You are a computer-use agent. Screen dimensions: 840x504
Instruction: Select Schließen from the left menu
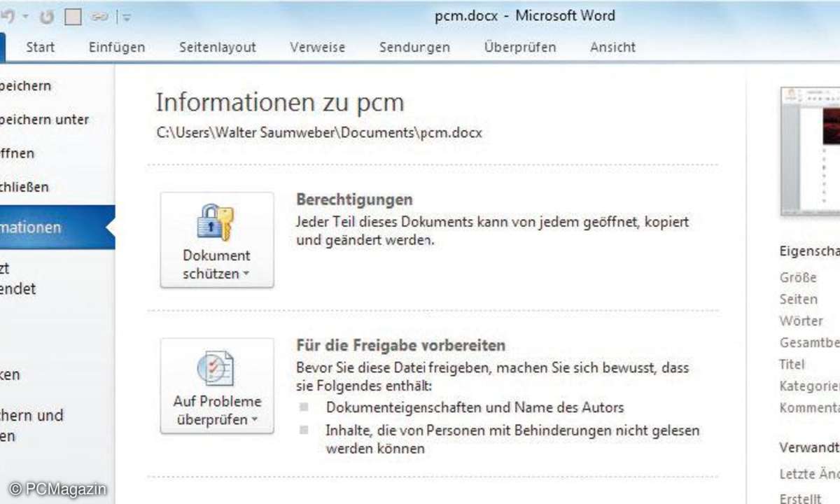24,187
